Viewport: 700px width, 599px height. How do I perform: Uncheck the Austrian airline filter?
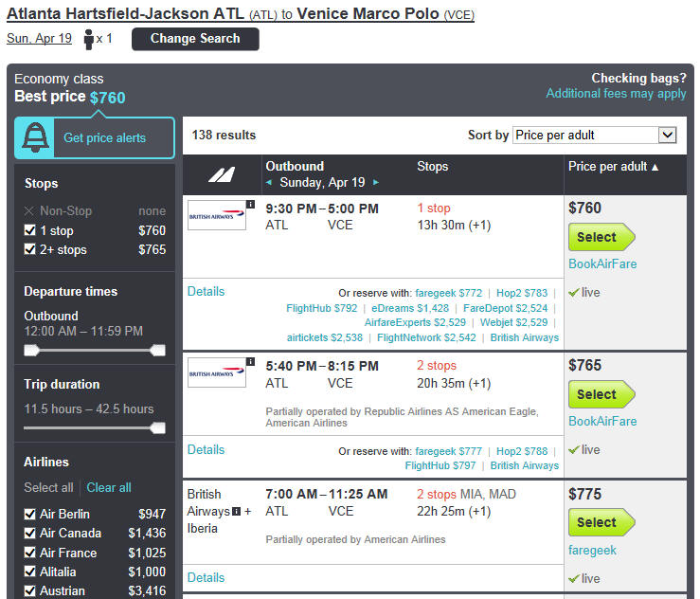point(29,591)
